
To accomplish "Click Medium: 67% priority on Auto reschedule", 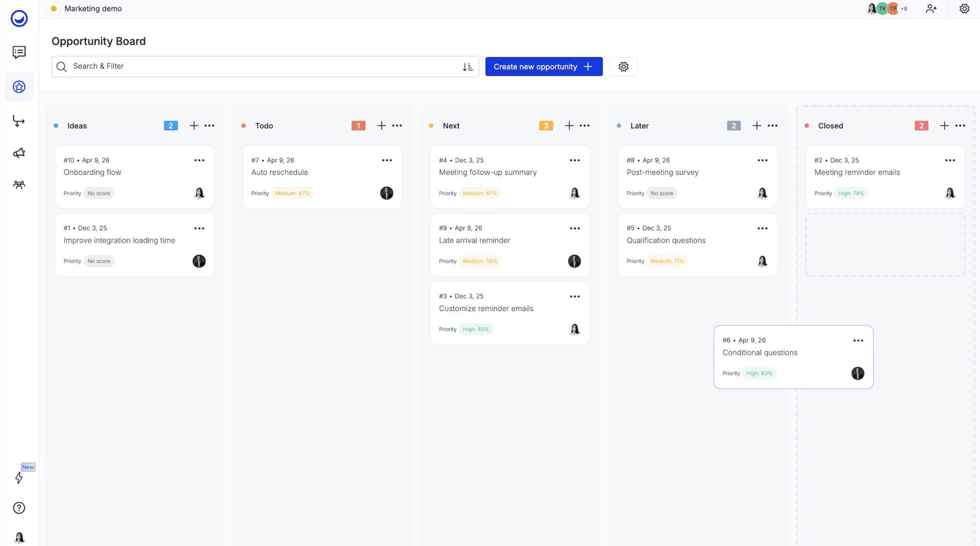I will (292, 193).
